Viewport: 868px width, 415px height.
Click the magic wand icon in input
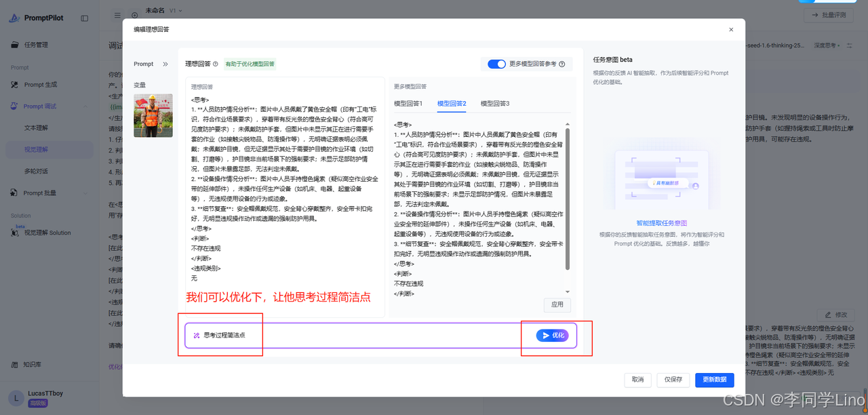click(196, 335)
